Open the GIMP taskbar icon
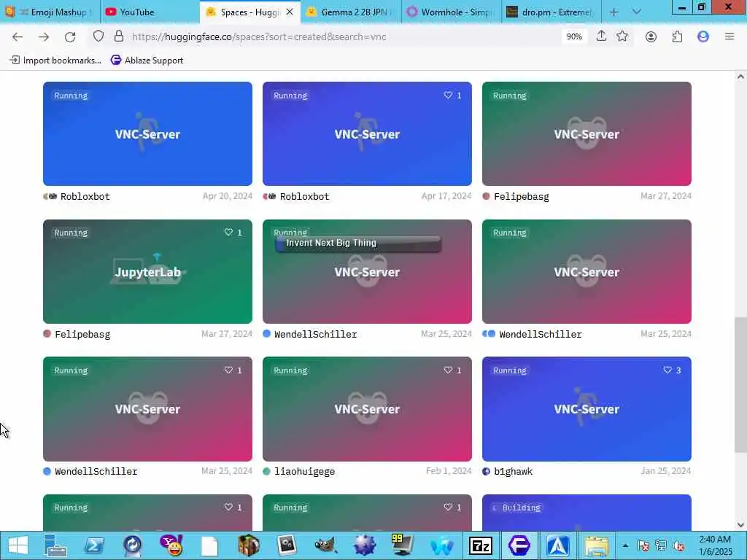This screenshot has width=747, height=560. click(325, 545)
